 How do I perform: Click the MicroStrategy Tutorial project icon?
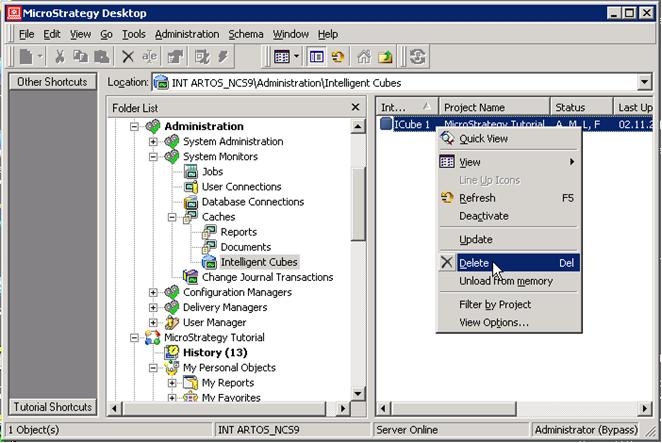point(152,337)
